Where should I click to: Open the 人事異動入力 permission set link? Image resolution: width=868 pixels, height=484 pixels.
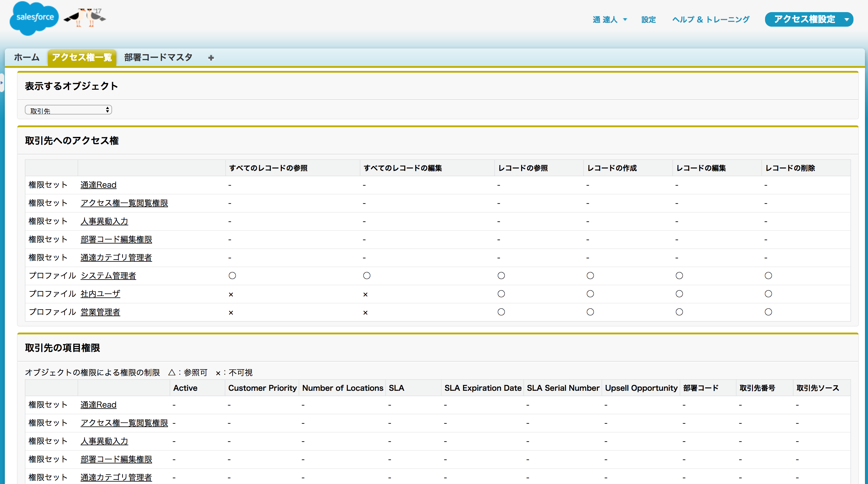(104, 221)
